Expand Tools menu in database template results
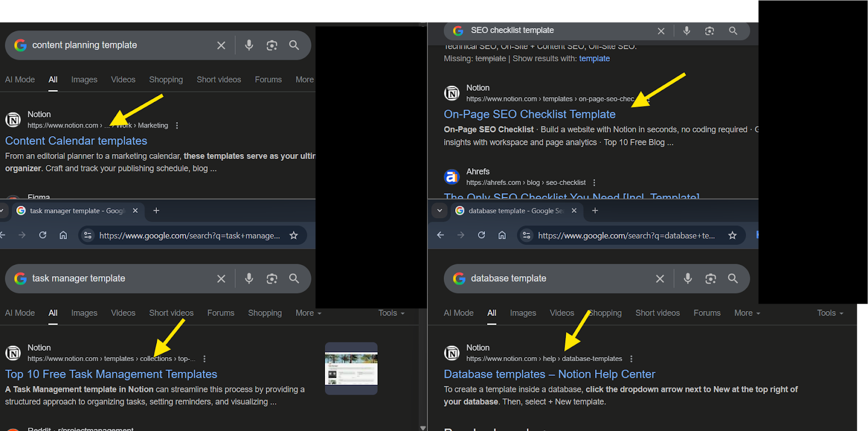 [x=830, y=313]
